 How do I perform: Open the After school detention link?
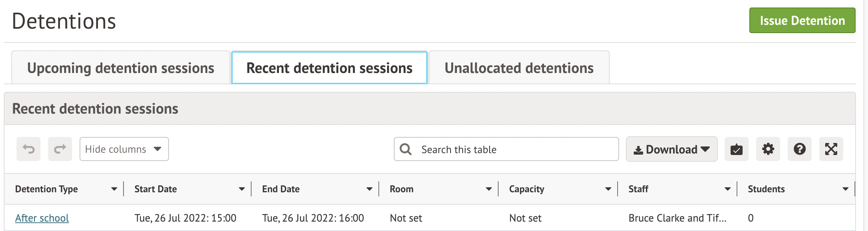click(x=42, y=218)
